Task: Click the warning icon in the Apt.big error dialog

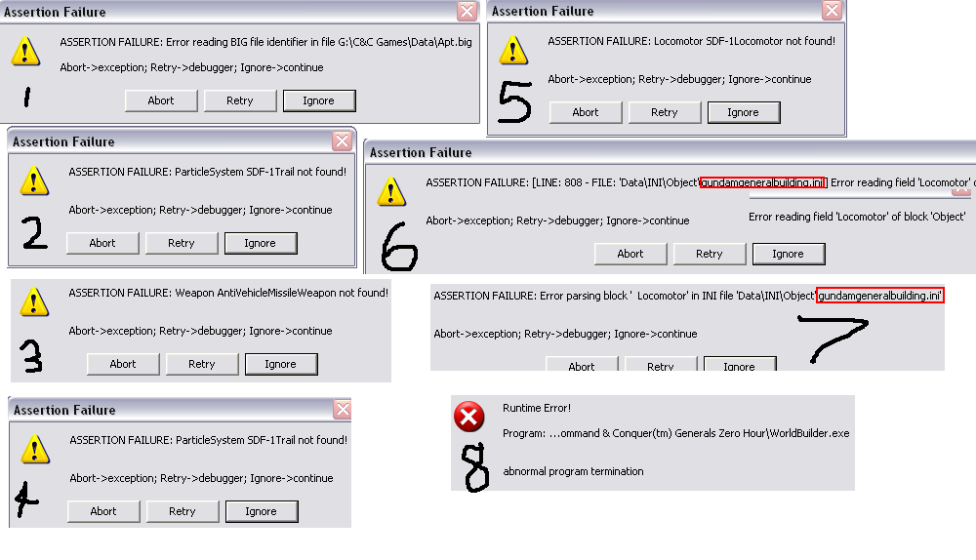Action: 26,52
